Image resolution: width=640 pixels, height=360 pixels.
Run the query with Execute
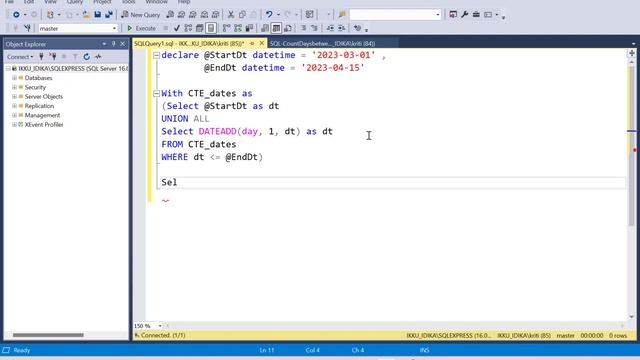[x=141, y=28]
